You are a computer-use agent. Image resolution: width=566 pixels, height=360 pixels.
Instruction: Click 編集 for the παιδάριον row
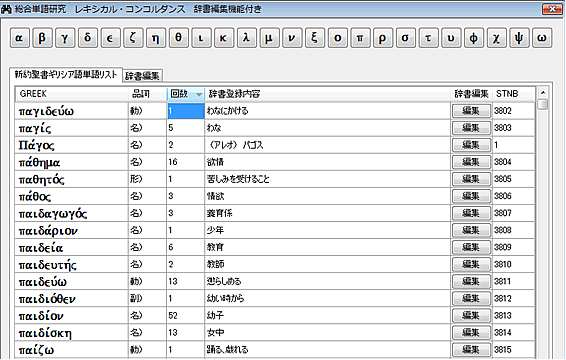click(x=471, y=230)
